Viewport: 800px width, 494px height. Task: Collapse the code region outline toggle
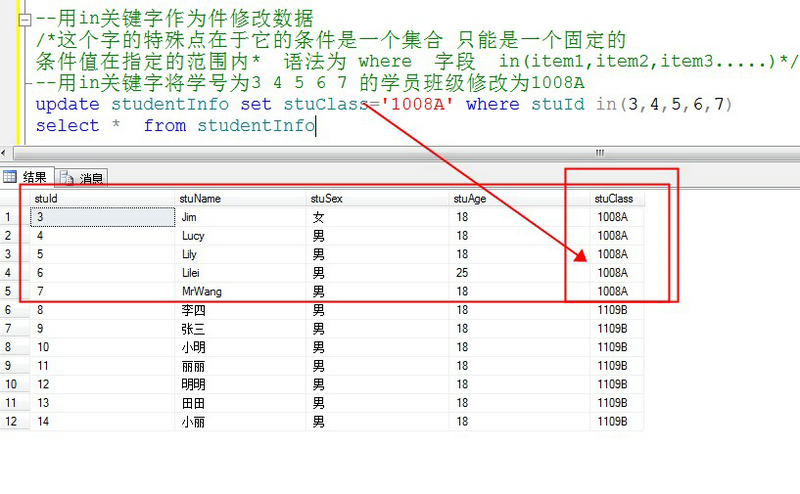click(24, 20)
